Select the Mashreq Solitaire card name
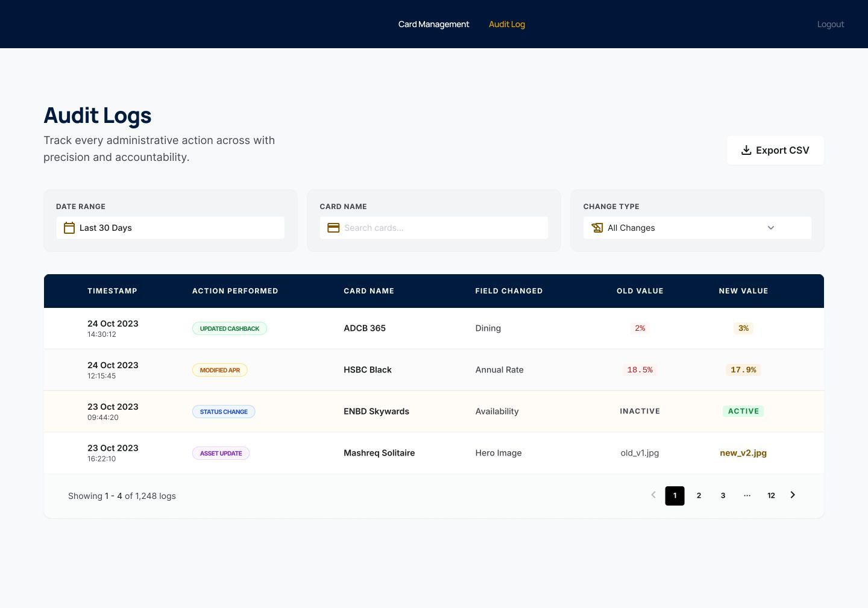 tap(379, 453)
